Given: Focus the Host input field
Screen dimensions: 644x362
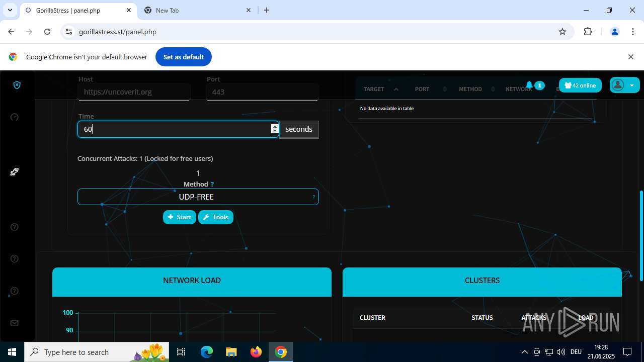Looking at the screenshot, I should tap(134, 92).
